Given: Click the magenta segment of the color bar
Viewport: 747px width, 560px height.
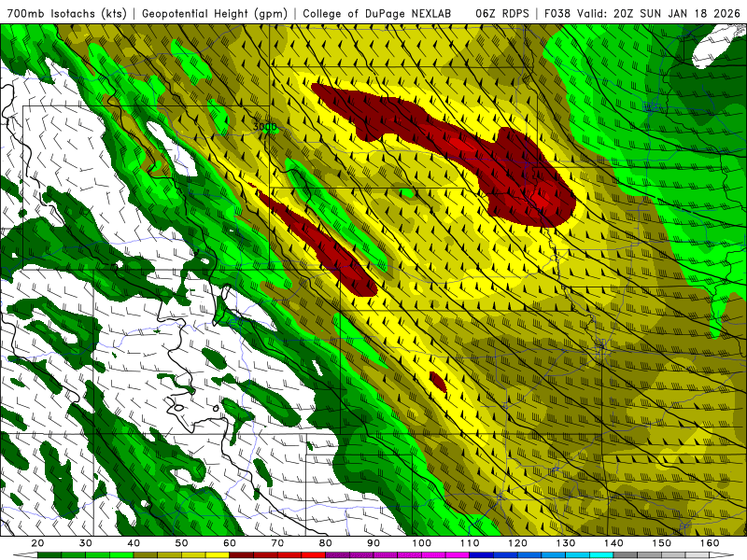Looking at the screenshot, I should tap(457, 554).
